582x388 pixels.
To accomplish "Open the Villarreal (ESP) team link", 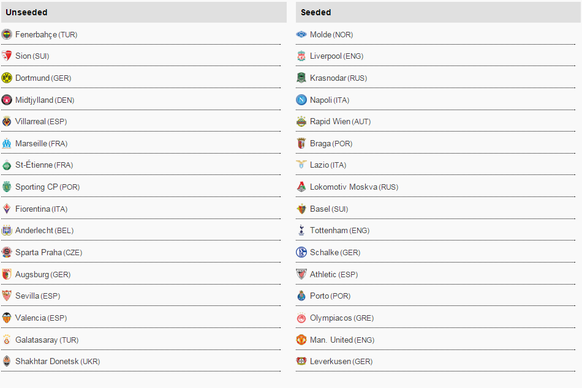I will click(41, 121).
